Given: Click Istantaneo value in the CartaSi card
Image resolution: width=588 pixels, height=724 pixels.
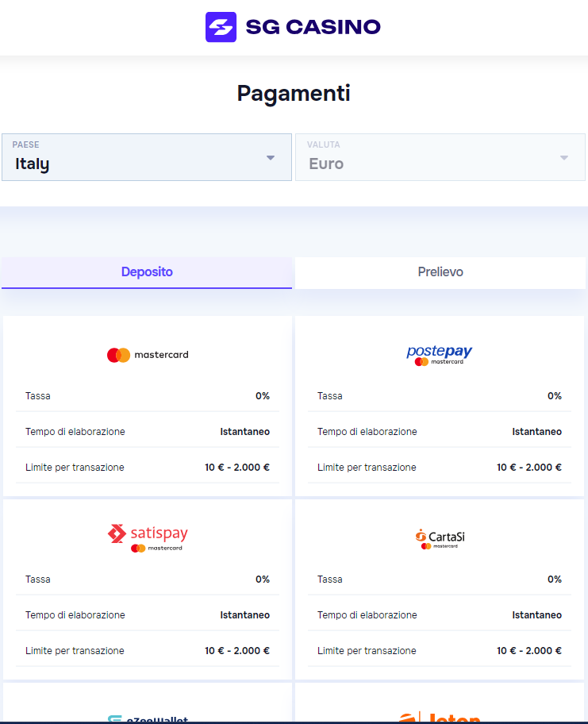Looking at the screenshot, I should pyautogui.click(x=536, y=615).
